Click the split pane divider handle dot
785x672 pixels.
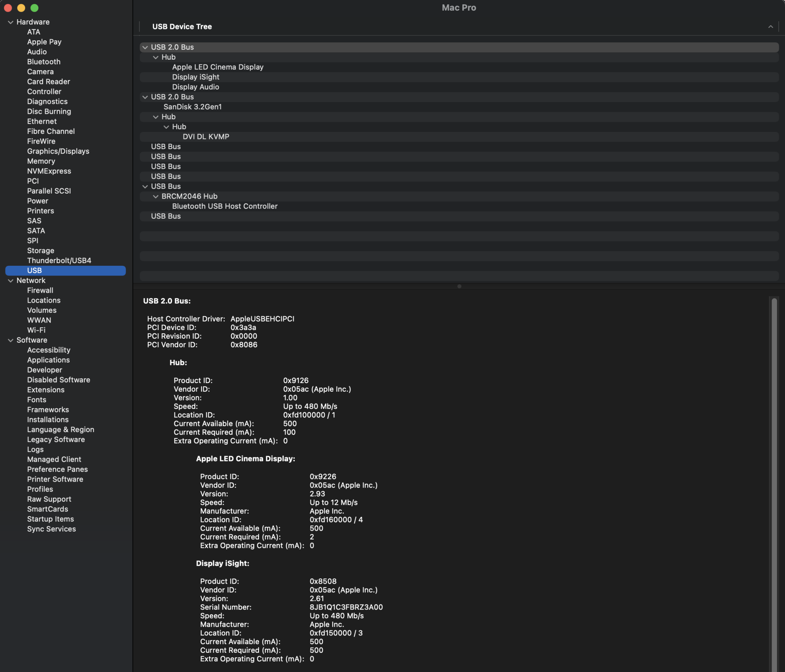(x=459, y=286)
